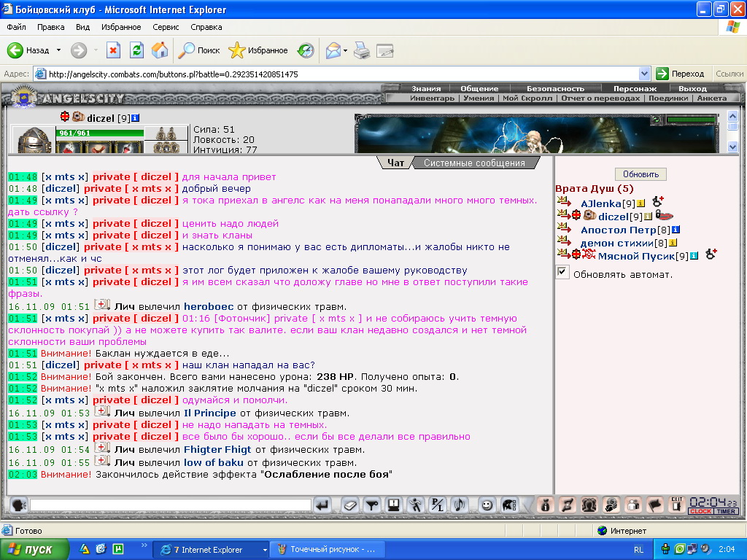747x560 pixels.
Task: Open the Назад button history dropdown arrow
Action: click(x=58, y=50)
